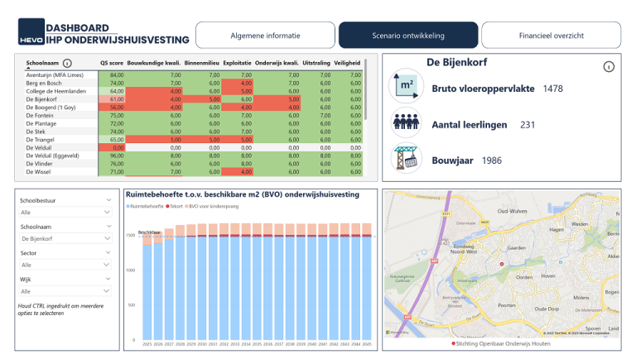
Task: Open the Financieel overzicht tab
Action: tap(552, 36)
